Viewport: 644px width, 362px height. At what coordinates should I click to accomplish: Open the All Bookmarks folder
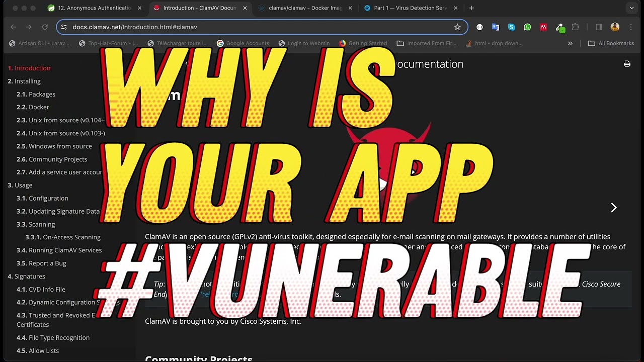(611, 43)
